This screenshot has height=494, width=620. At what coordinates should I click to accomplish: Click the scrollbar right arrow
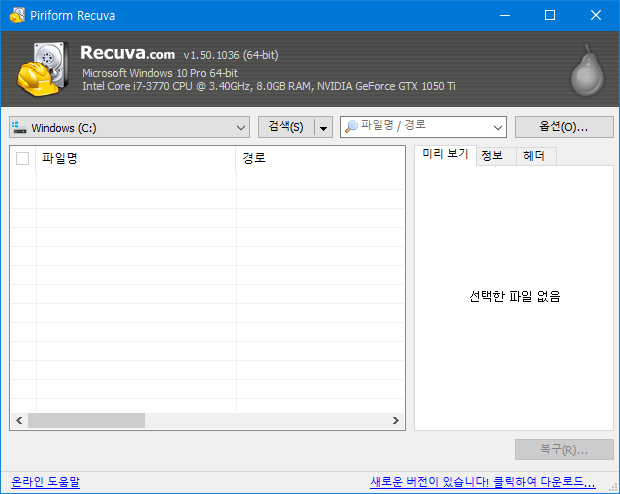[396, 420]
